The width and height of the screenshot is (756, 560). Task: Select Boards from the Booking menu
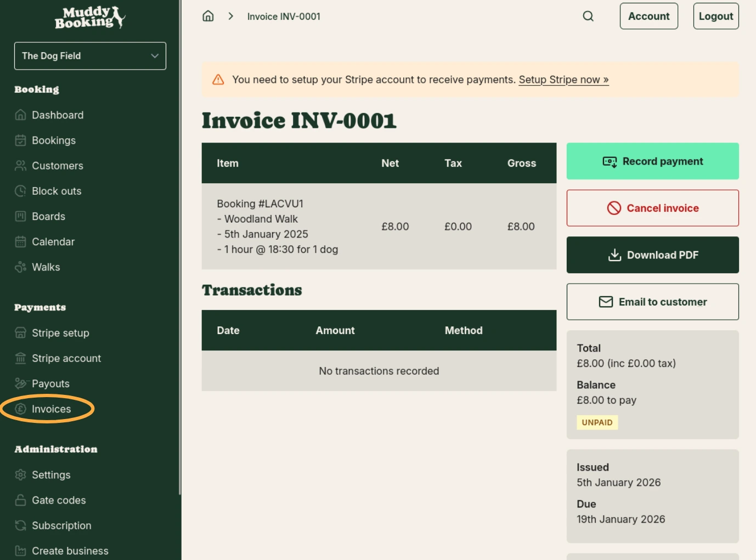point(48,216)
